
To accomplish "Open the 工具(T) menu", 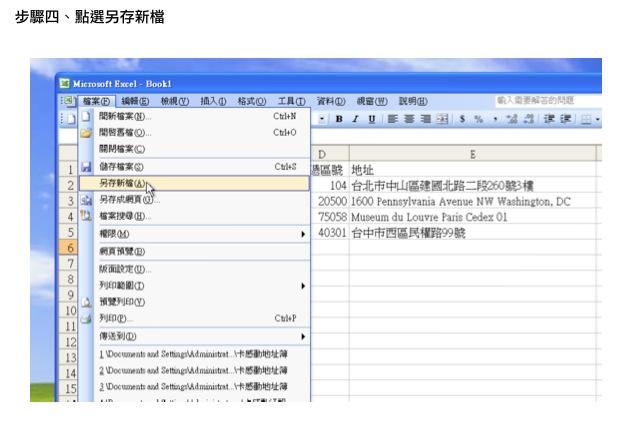I will pos(291,101).
